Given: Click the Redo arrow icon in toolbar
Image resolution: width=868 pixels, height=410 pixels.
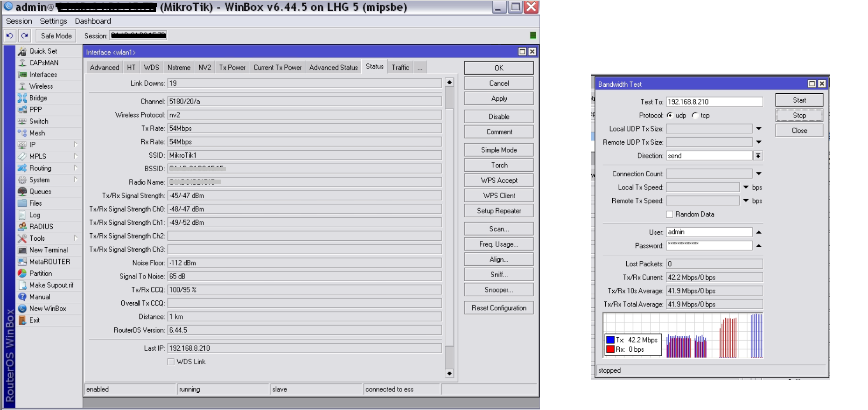Looking at the screenshot, I should click(25, 35).
